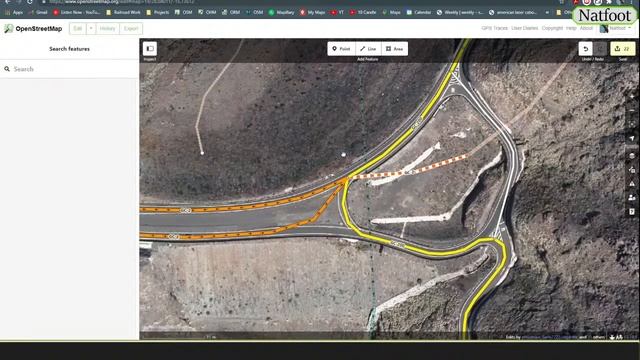Open the Issues validation pane
Image resolution: width=640 pixels, height=360 pixels.
632,184
